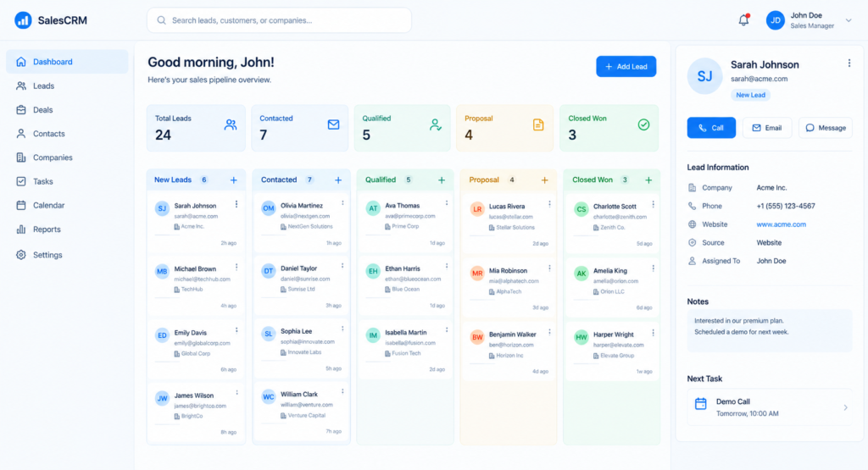Open Olivia Martinez card options menu

[342, 203]
